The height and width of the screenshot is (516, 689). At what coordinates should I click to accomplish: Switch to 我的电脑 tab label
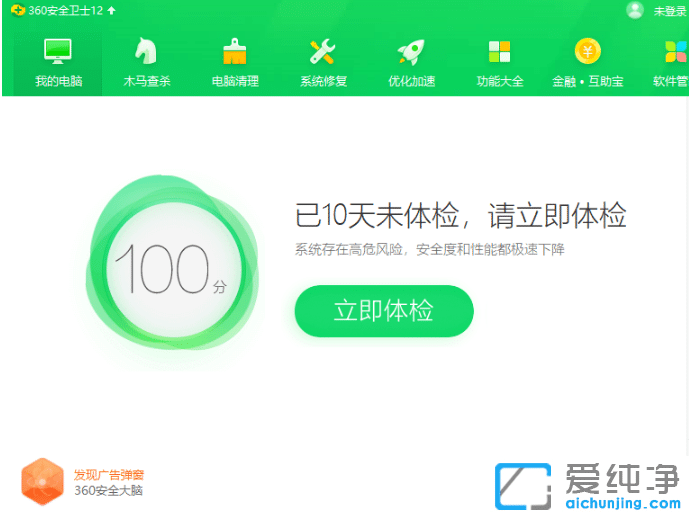pyautogui.click(x=59, y=81)
